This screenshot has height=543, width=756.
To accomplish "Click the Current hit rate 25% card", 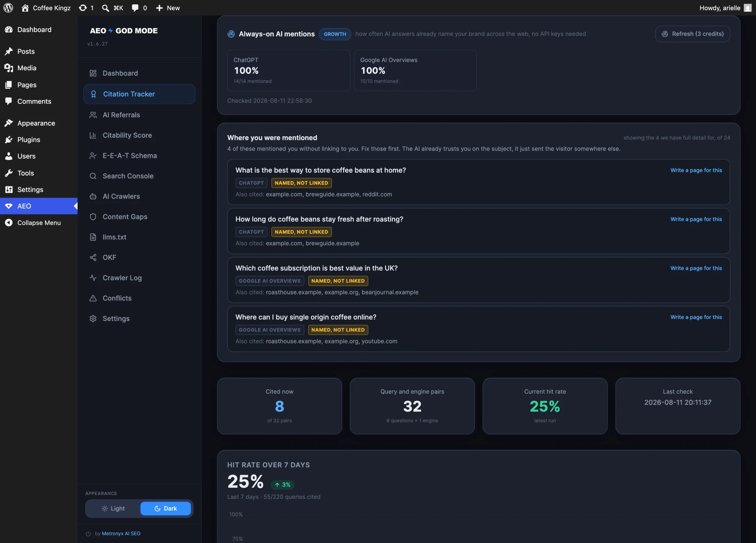I will click(545, 406).
